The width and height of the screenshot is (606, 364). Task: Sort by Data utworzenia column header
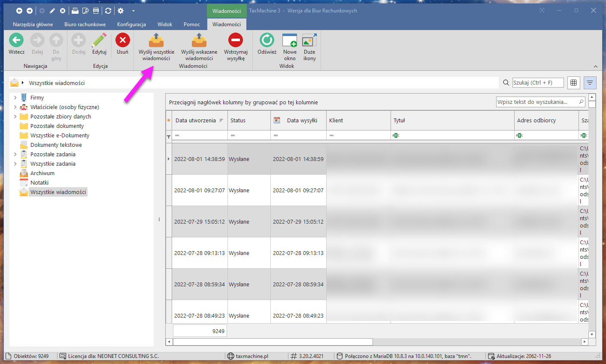click(x=196, y=121)
